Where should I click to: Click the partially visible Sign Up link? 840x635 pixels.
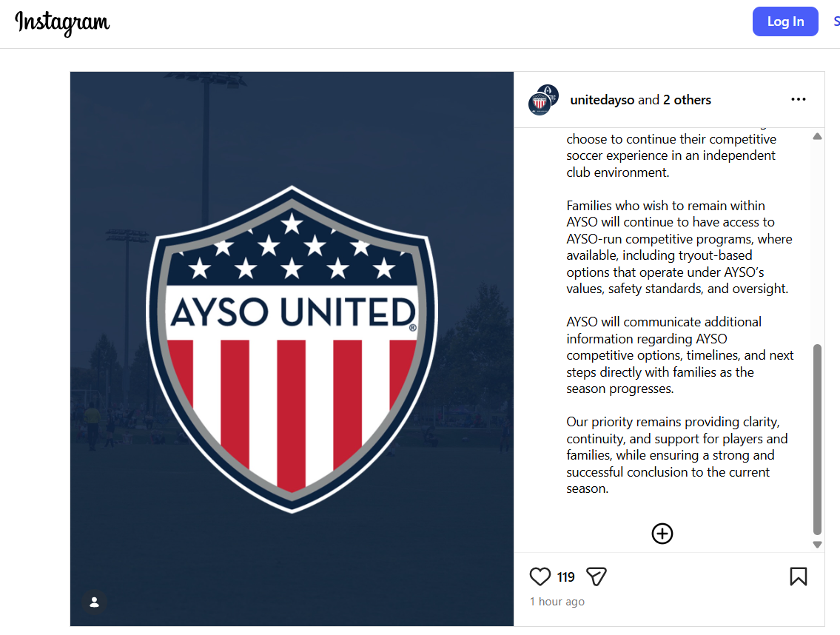tap(836, 21)
